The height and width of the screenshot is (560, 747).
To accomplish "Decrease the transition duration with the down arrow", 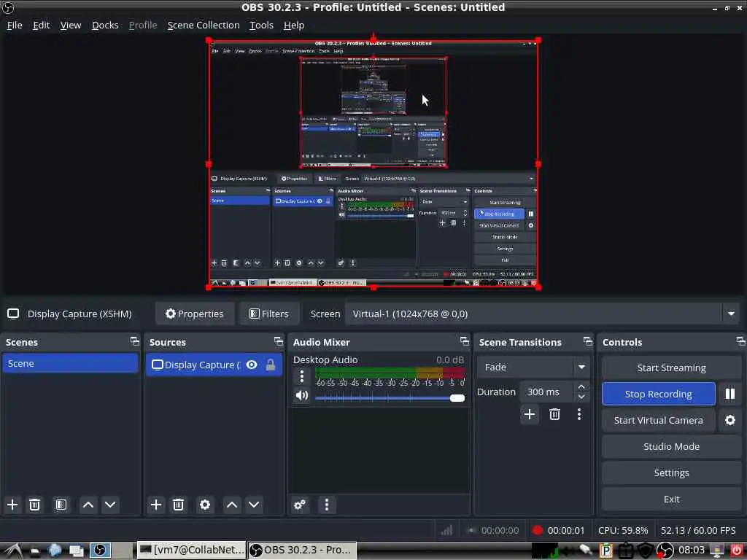I will click(x=581, y=397).
